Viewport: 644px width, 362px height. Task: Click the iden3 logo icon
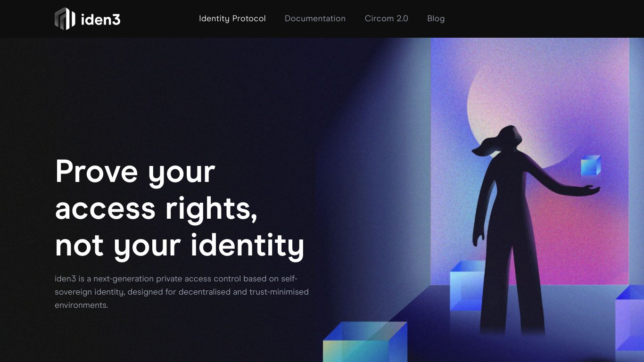tap(65, 19)
